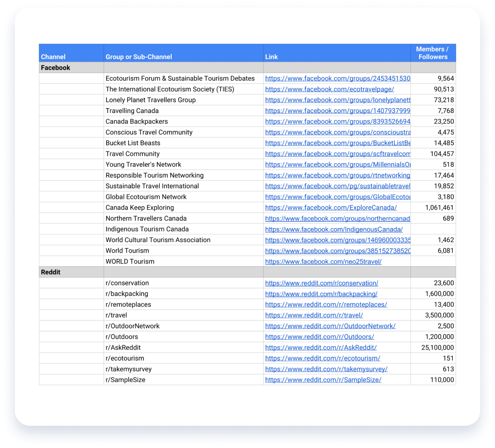Open the Conscious Travel Community link
This screenshot has width=495, height=448.
pyautogui.click(x=337, y=132)
